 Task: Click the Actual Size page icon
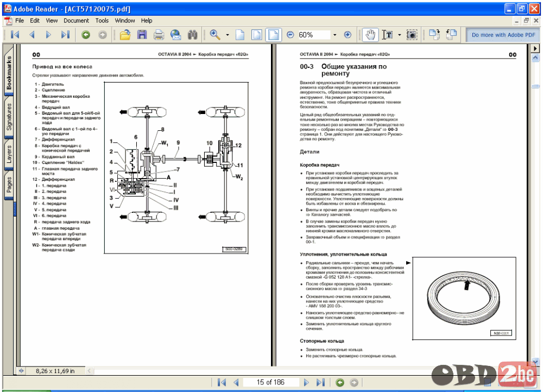coord(240,35)
